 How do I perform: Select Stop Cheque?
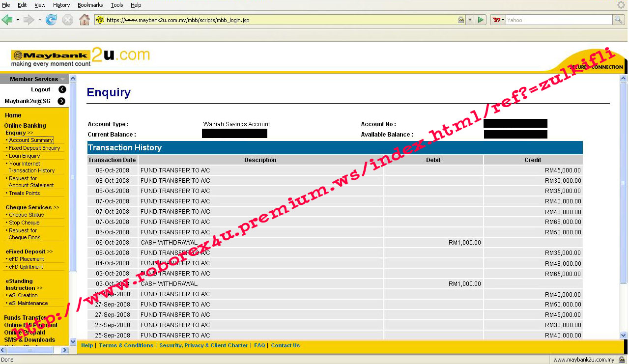tap(24, 223)
